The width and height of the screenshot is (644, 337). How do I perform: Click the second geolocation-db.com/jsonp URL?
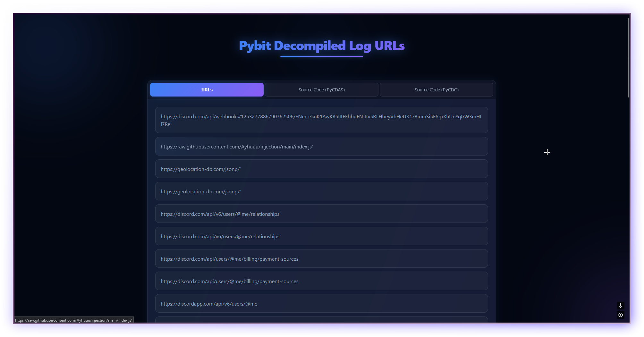coord(322,191)
